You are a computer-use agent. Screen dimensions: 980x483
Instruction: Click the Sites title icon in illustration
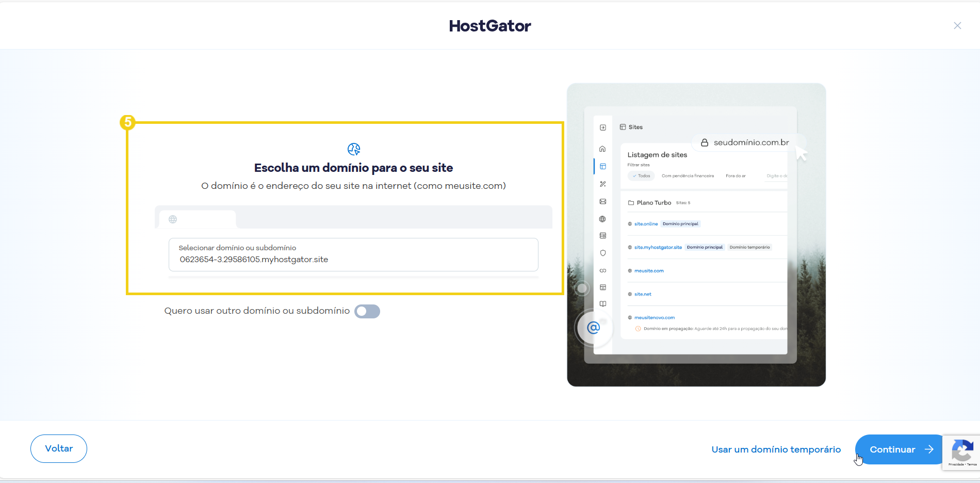[x=623, y=127]
